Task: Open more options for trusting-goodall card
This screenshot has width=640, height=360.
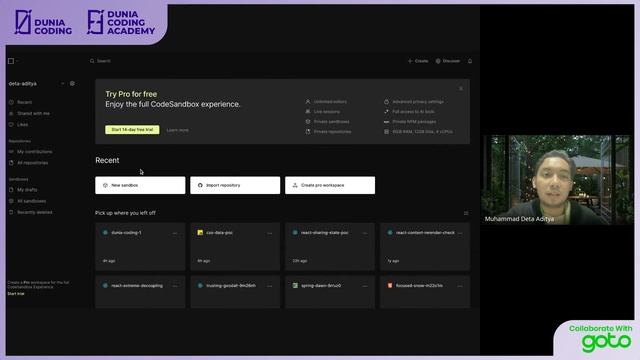Action: pyautogui.click(x=270, y=286)
